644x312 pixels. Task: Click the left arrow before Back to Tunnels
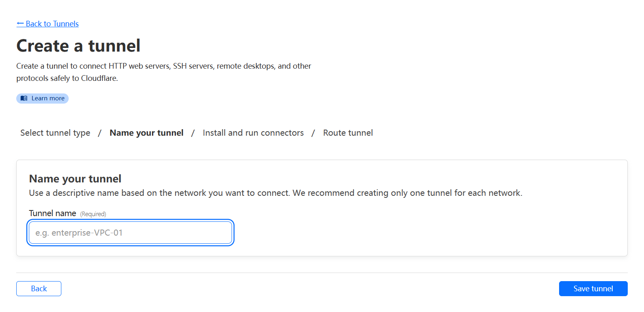pyautogui.click(x=20, y=24)
